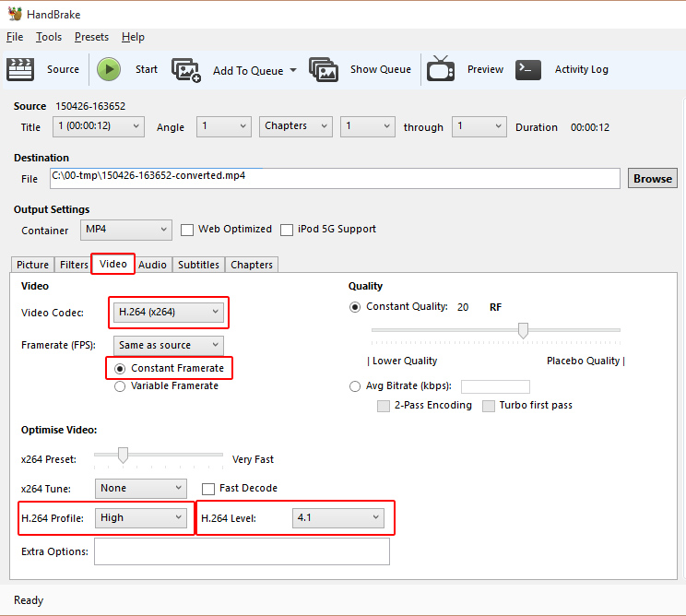Toggle the Turbo first pass checkbox

(489, 406)
